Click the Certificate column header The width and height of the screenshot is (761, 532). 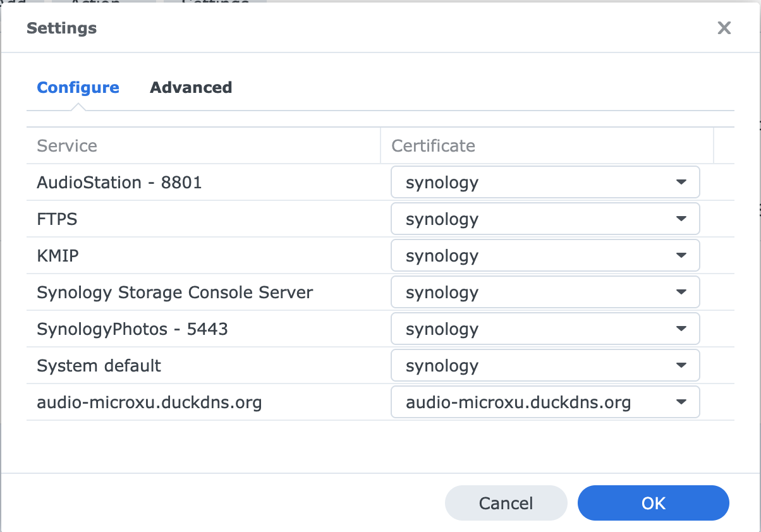click(433, 146)
